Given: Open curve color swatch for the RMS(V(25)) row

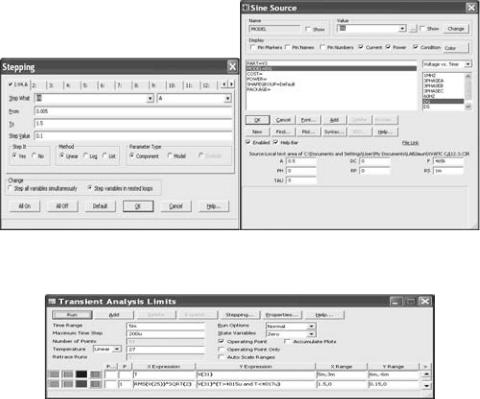Looking at the screenshot, I should click(81, 384).
